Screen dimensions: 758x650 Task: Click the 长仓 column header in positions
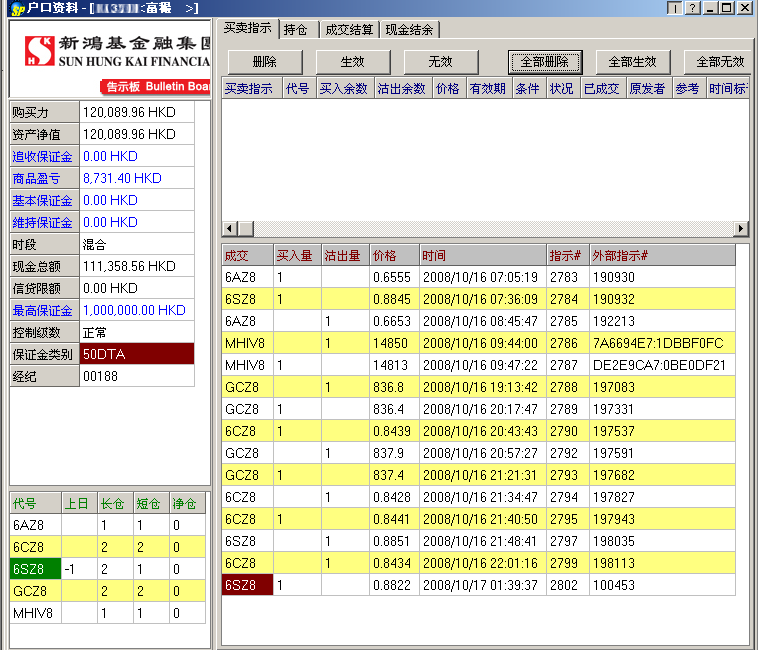click(115, 504)
